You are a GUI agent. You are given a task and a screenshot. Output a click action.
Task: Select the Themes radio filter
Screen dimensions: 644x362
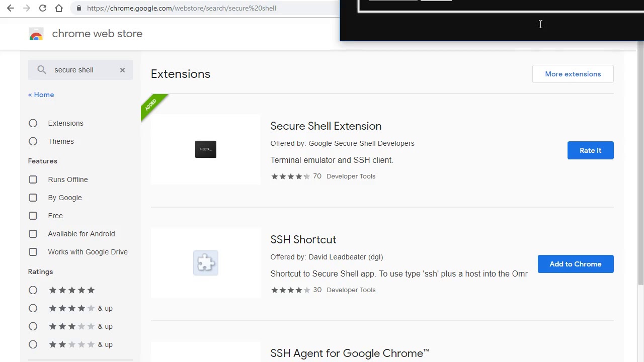point(33,141)
